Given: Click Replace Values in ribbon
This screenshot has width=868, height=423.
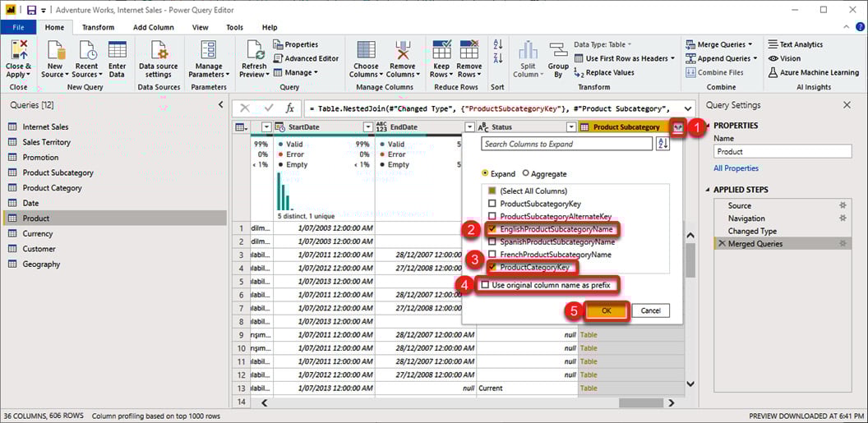Looking at the screenshot, I should coord(604,72).
